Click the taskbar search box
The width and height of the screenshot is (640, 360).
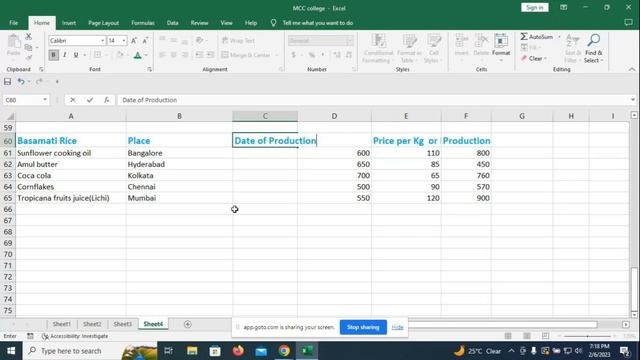coord(90,351)
